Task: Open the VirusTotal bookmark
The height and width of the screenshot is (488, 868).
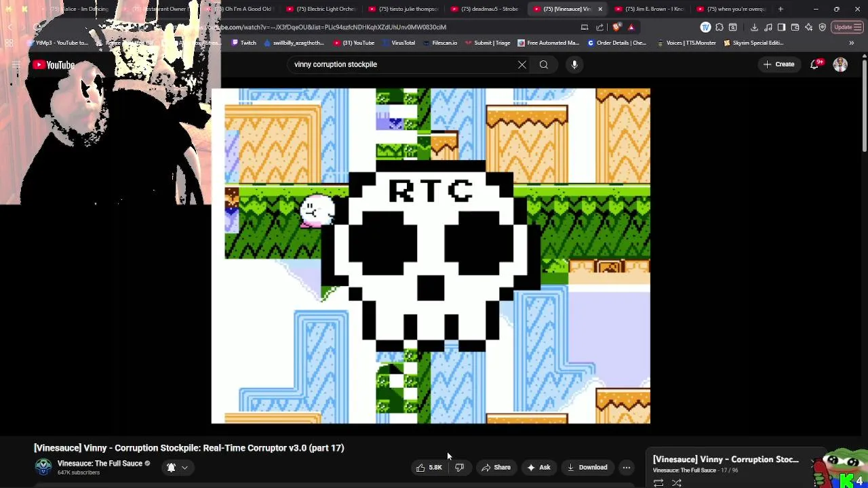Action: pyautogui.click(x=399, y=43)
